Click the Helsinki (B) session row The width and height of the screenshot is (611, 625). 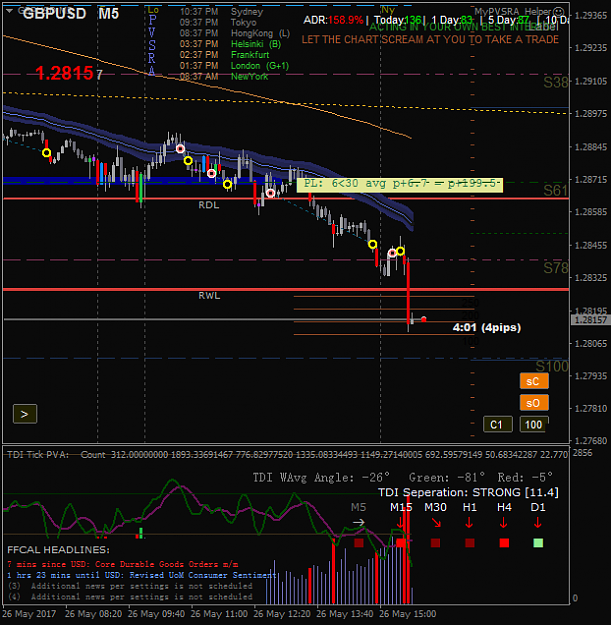tap(230, 44)
